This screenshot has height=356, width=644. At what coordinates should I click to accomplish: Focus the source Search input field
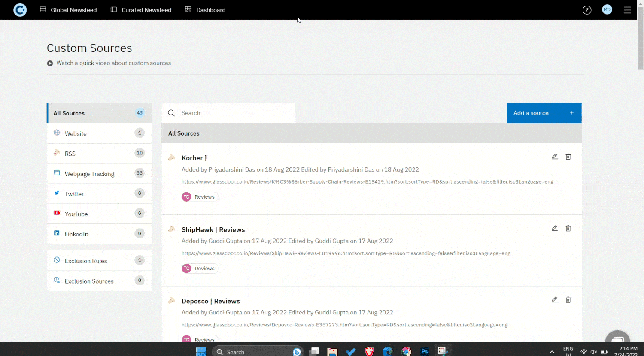click(228, 113)
